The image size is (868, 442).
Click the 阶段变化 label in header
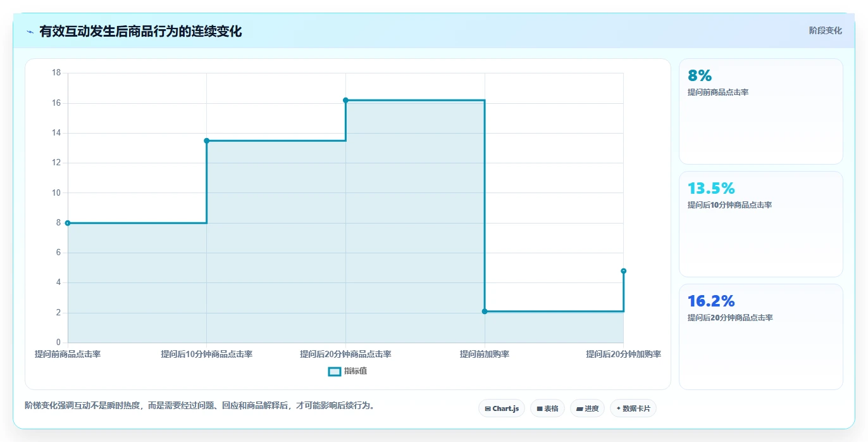(x=825, y=30)
